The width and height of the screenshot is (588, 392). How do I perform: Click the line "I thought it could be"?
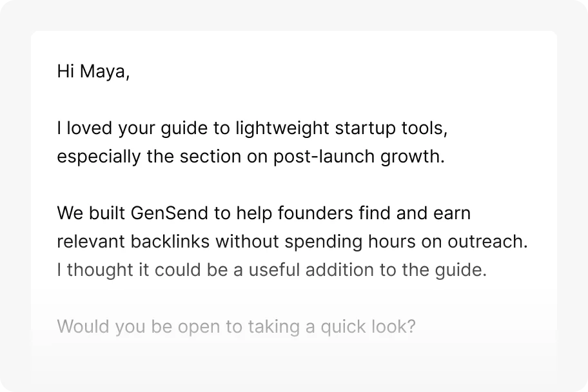click(272, 269)
